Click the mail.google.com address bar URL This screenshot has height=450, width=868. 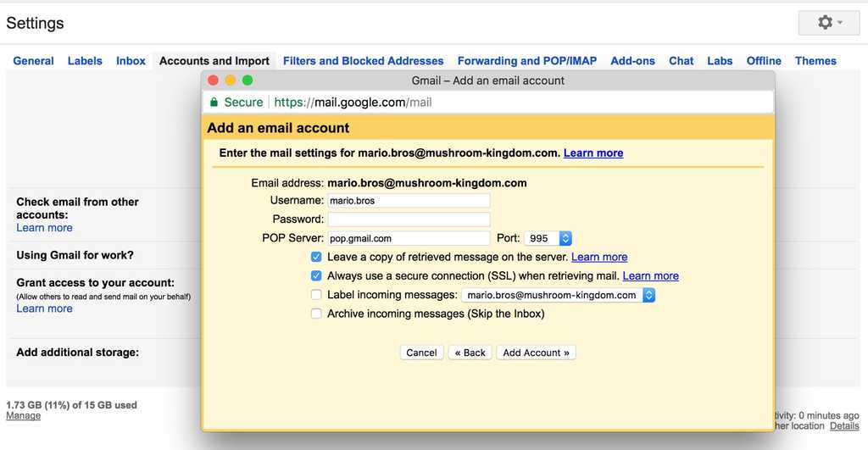pyautogui.click(x=353, y=103)
